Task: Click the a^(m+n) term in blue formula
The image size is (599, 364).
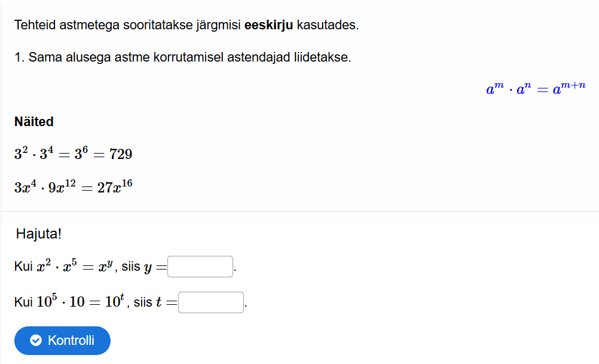Action: [569, 89]
